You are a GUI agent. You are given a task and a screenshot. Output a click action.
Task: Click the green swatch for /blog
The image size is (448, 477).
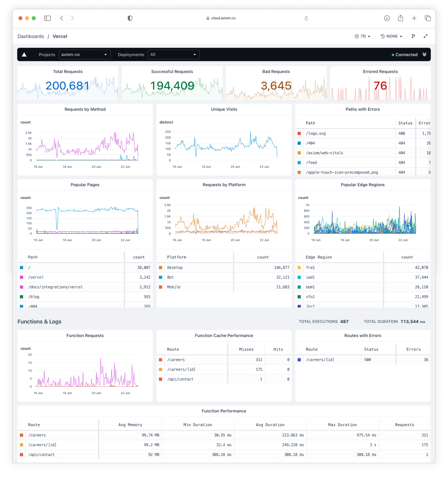(x=21, y=297)
